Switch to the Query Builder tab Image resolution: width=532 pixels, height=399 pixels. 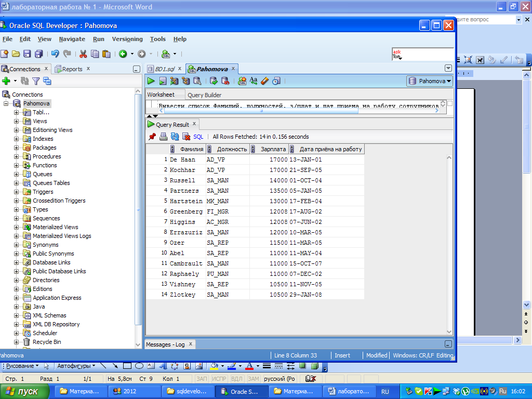[x=204, y=95]
